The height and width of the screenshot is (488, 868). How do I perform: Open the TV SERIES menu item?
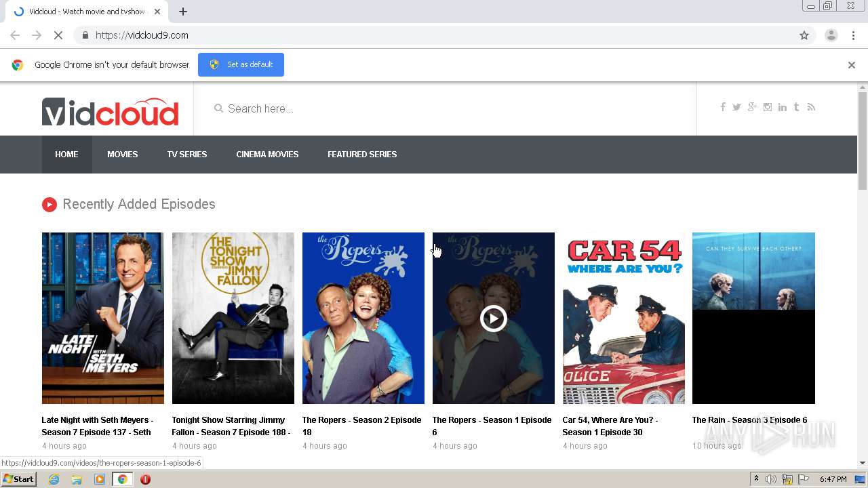(x=187, y=155)
